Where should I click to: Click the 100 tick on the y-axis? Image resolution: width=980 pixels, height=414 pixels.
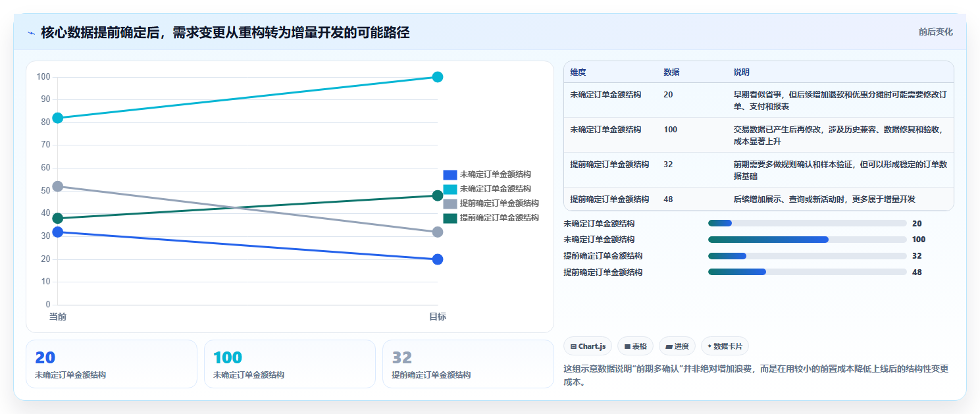click(x=43, y=77)
